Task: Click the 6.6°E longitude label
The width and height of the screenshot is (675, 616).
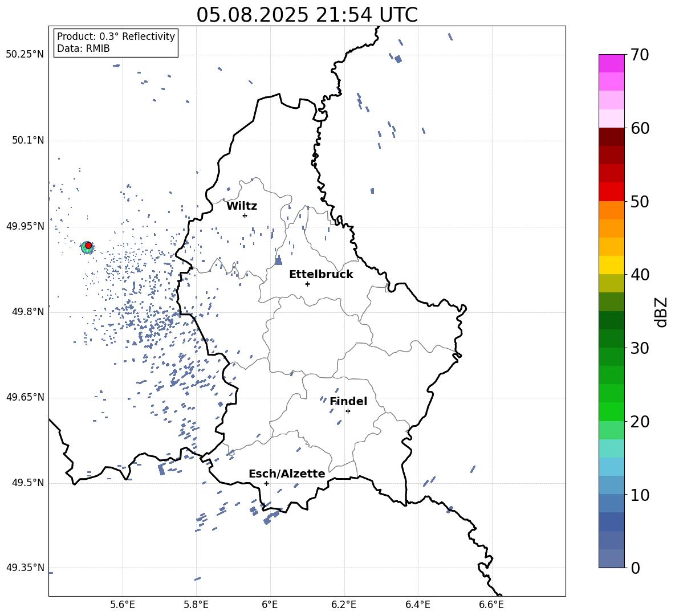Action: [491, 605]
